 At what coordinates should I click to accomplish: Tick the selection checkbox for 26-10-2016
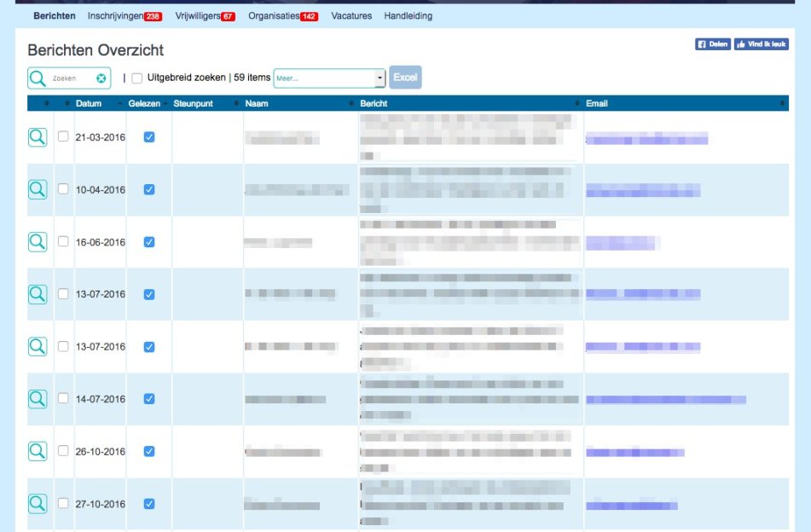click(x=63, y=451)
